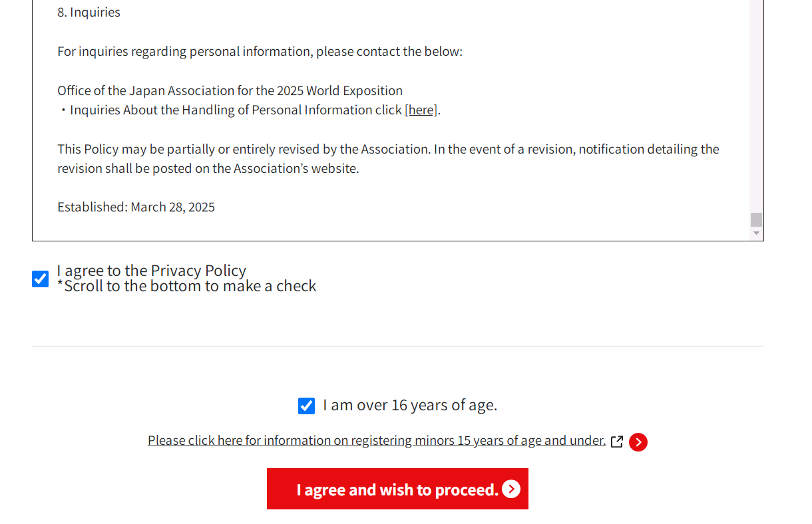Click the 'Office of the Japan Association' line
Screen dimensions: 812x524
click(x=230, y=90)
